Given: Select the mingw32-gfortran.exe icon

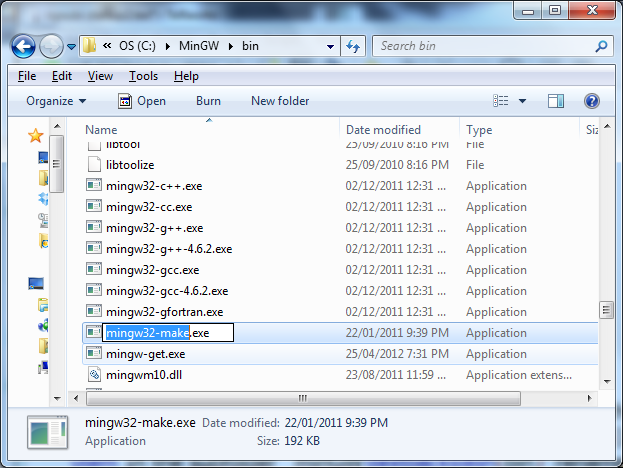Looking at the screenshot, I should (x=94, y=311).
